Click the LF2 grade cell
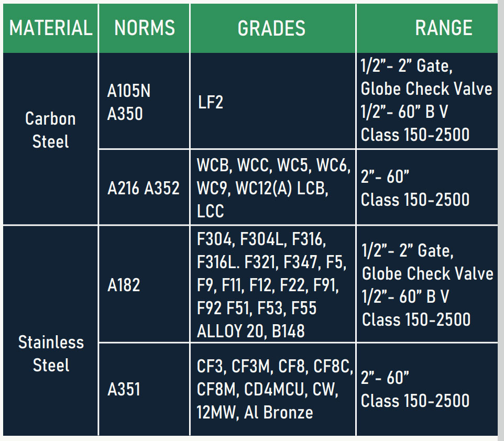 coord(210,102)
